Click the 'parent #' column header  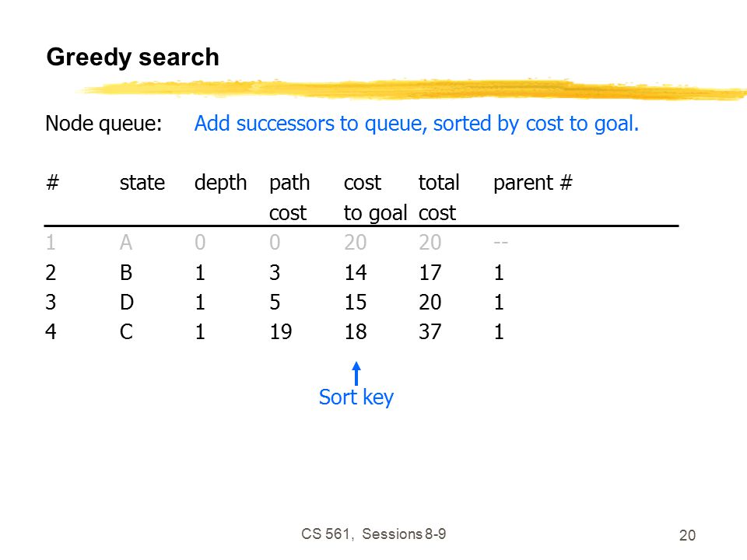click(532, 183)
